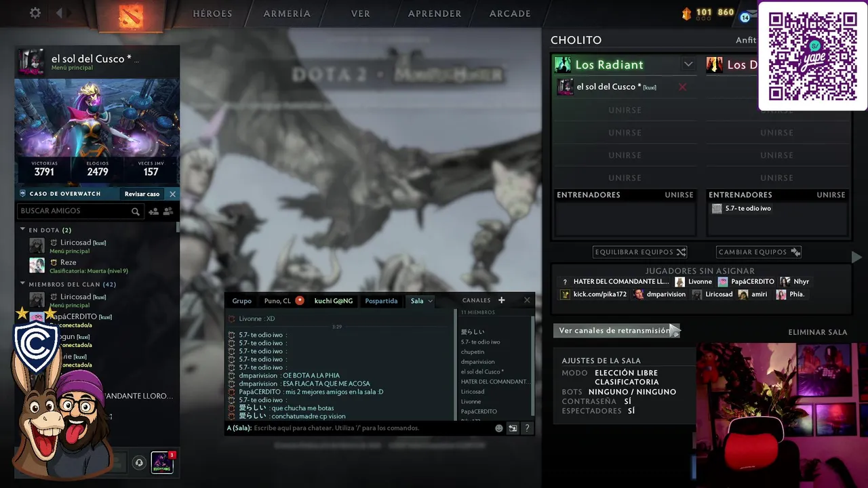The image size is (868, 488).
Task: Open the shards balance icon
Action: click(x=686, y=13)
